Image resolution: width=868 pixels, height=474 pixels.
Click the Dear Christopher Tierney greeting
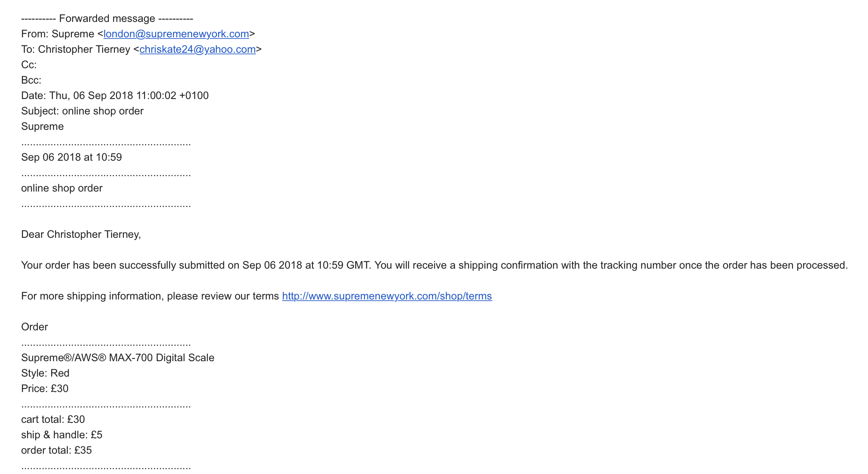point(81,234)
